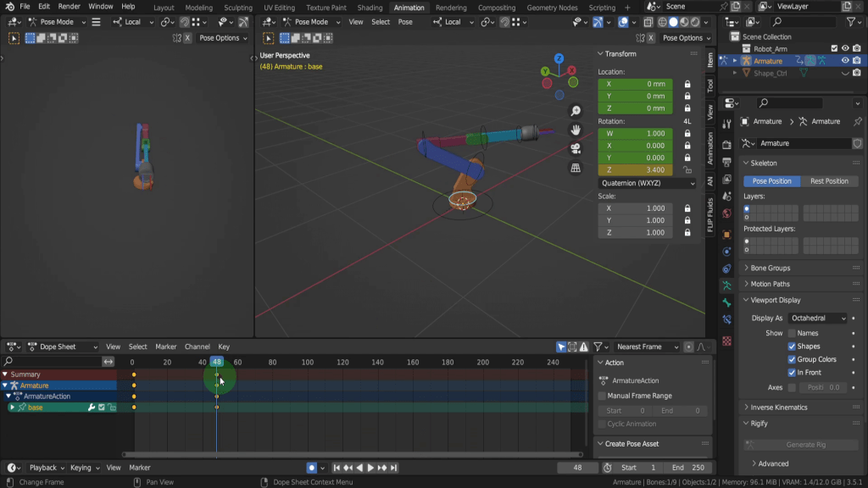Click the End frame 250 field
Image resolution: width=868 pixels, height=488 pixels.
click(x=688, y=468)
